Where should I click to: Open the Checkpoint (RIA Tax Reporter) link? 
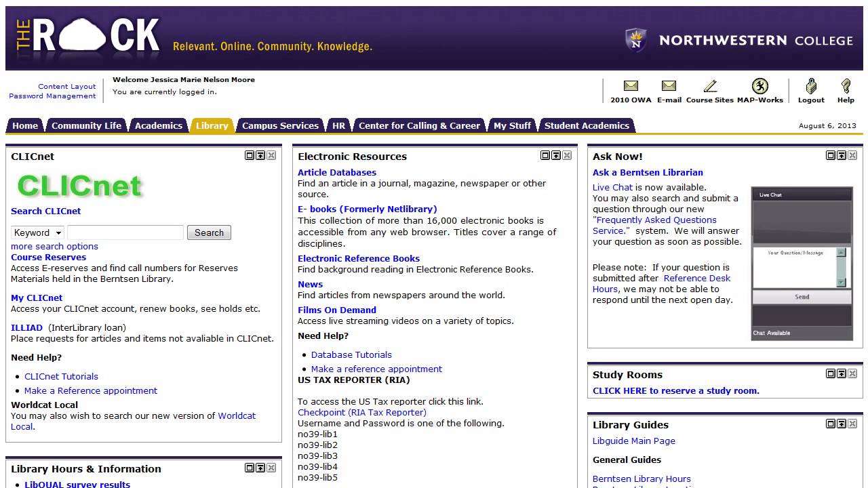pyautogui.click(x=362, y=412)
